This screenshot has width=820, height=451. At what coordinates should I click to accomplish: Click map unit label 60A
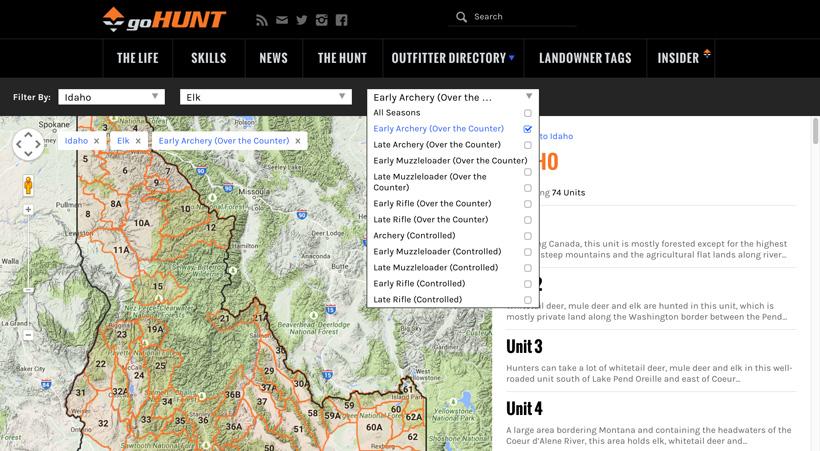374,427
